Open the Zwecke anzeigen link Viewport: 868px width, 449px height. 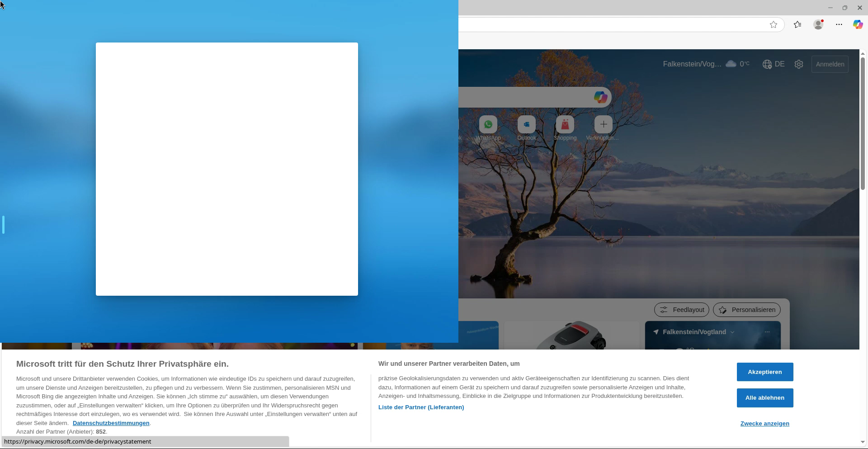click(764, 424)
